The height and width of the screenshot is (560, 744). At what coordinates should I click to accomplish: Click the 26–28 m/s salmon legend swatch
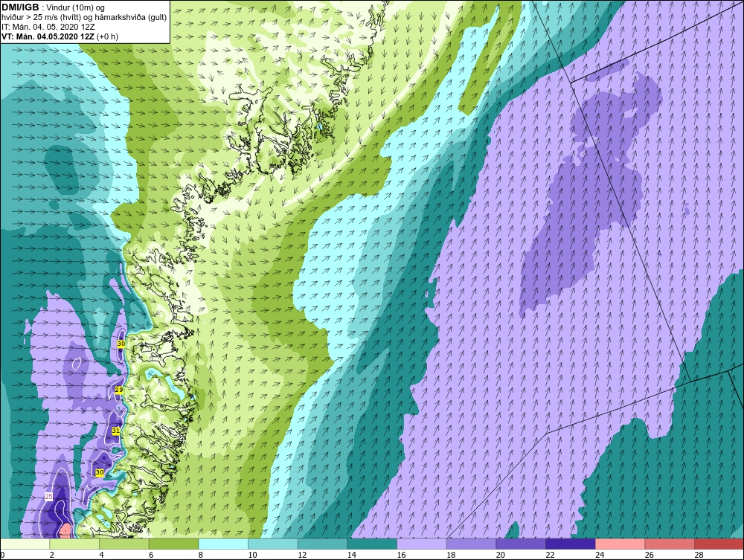[670, 544]
